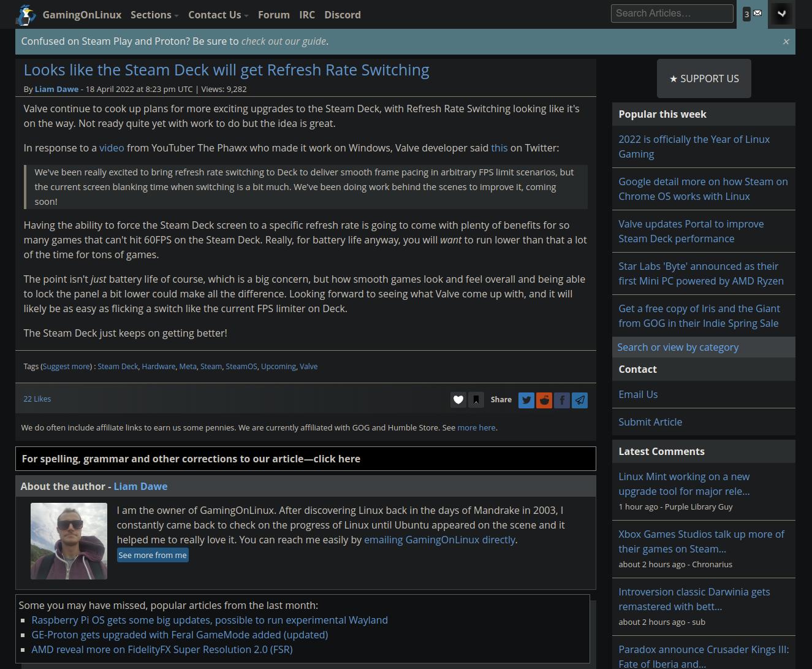Like the article with heart icon
The height and width of the screenshot is (669, 812).
point(458,400)
